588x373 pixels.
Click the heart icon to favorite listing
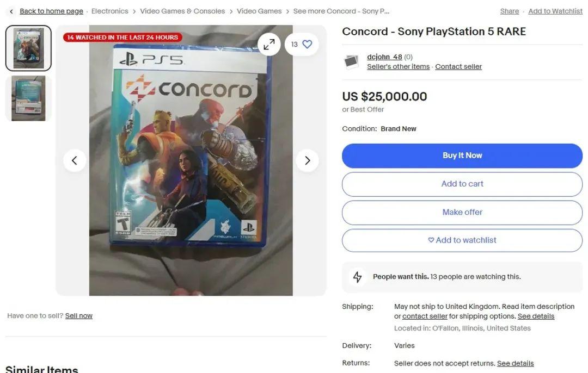307,45
